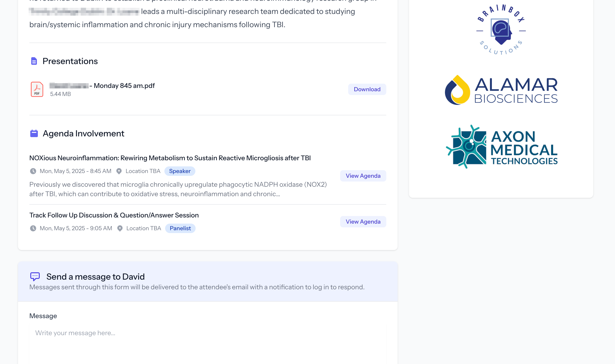Click the chat bubble message icon
This screenshot has width=615, height=364.
click(35, 277)
